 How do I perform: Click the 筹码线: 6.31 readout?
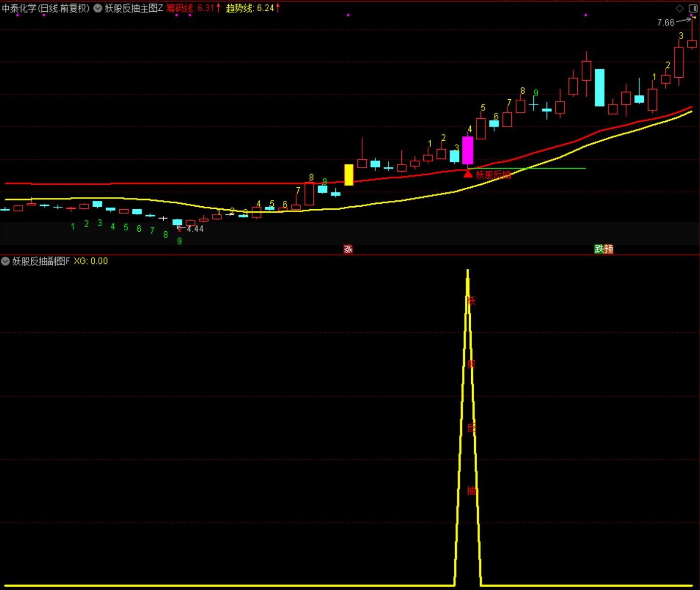(x=194, y=8)
